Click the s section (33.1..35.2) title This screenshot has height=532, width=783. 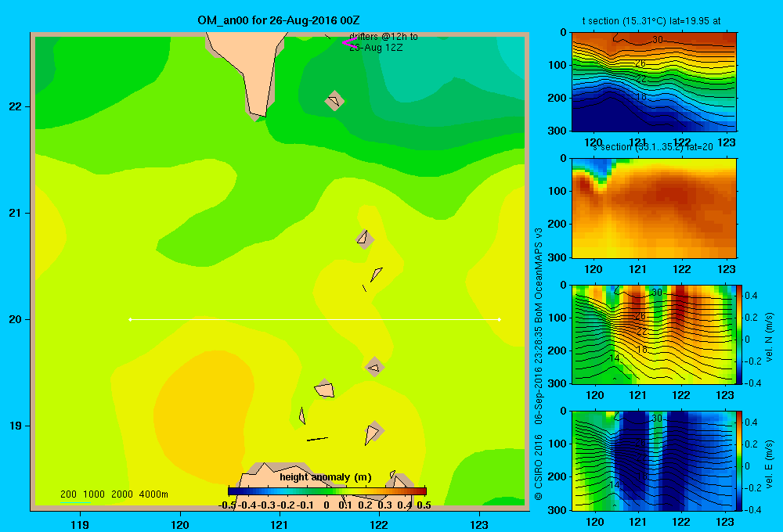click(653, 147)
